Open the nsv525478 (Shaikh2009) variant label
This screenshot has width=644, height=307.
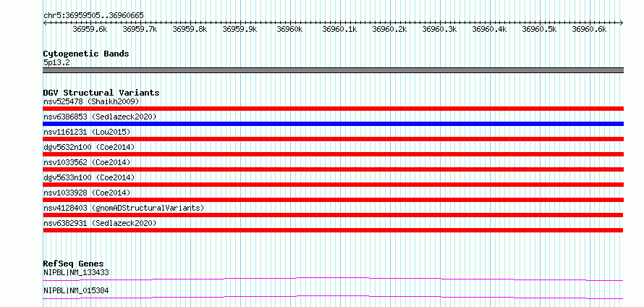(92, 101)
